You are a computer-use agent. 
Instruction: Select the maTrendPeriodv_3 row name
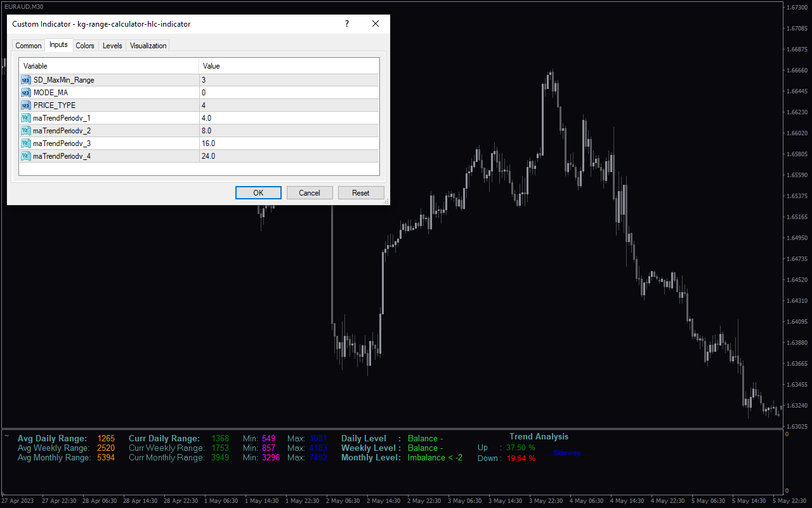pos(62,144)
